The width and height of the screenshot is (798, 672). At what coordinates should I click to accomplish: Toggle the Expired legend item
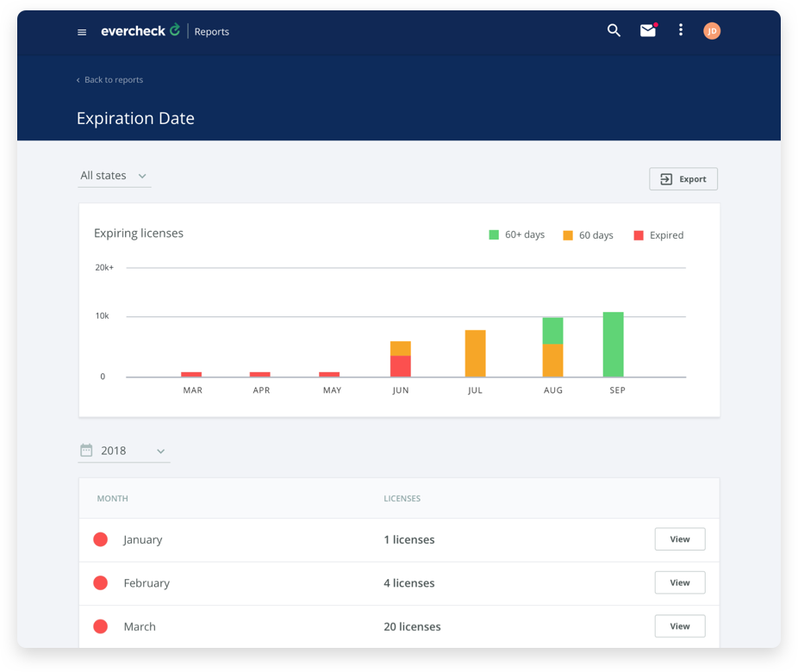tap(658, 234)
